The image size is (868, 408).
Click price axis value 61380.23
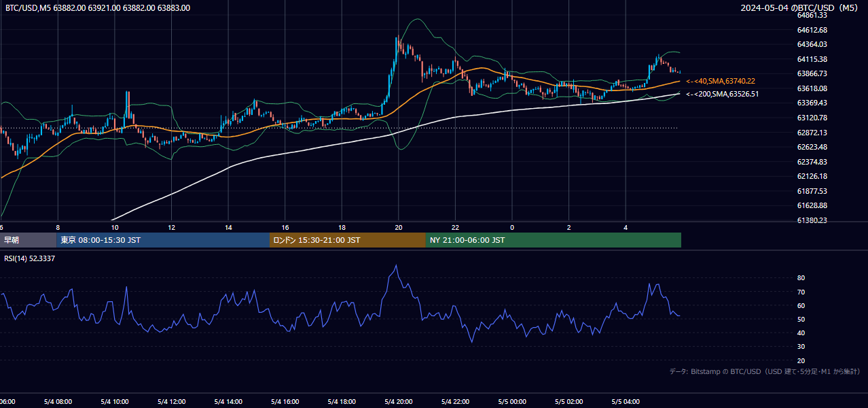[x=812, y=220]
